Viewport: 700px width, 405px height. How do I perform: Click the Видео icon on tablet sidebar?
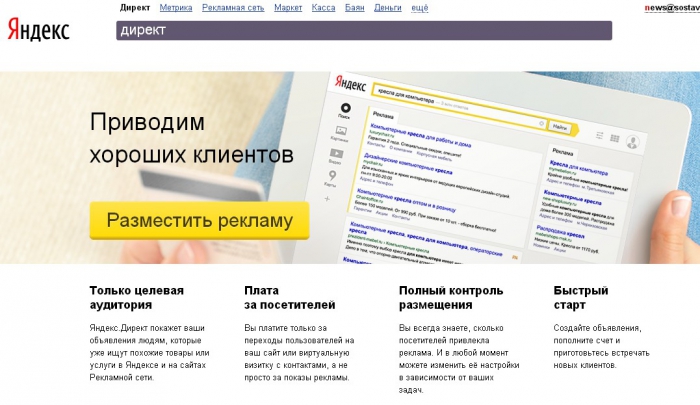pyautogui.click(x=336, y=156)
